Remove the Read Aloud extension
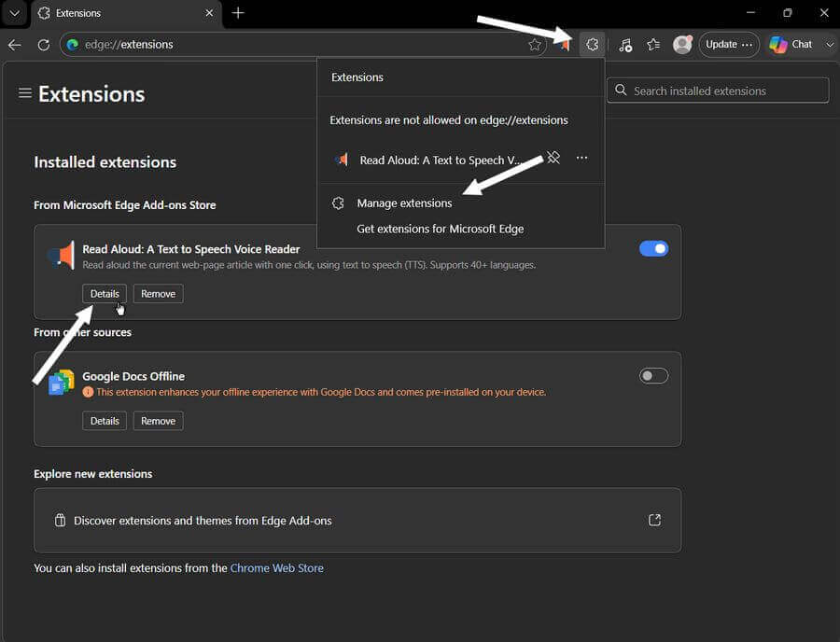This screenshot has width=840, height=642. pos(158,294)
